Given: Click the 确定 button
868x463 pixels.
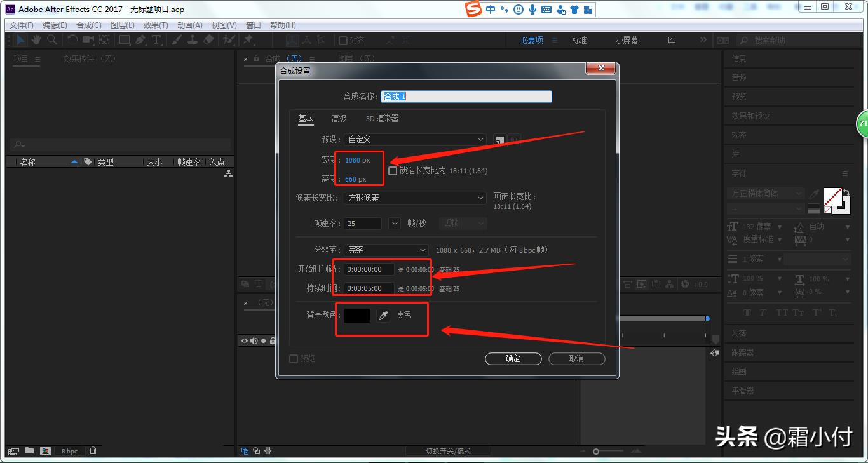Looking at the screenshot, I should (x=513, y=359).
